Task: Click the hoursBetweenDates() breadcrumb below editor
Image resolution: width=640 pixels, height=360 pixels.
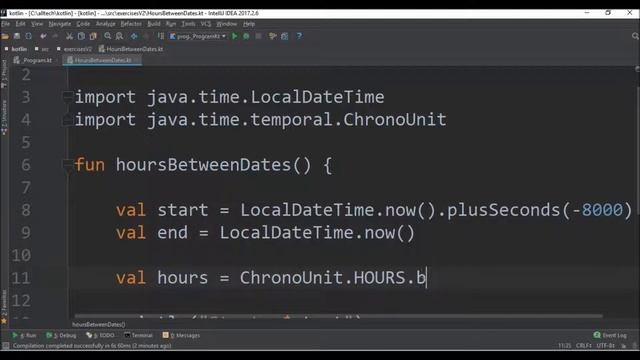Action: pos(99,324)
